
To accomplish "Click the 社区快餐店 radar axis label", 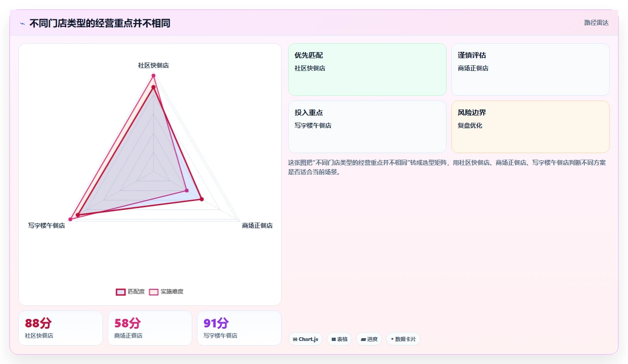I will (x=153, y=65).
